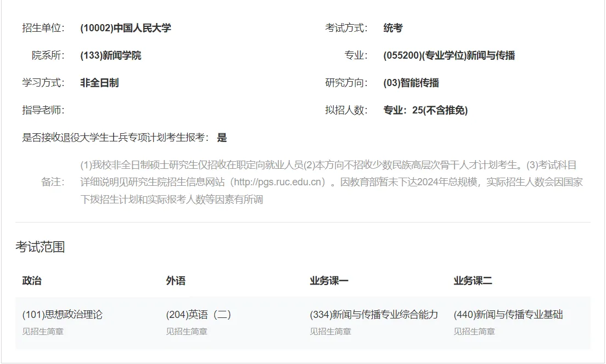
Task: Click 见招生简章 under 新闻与传播专业综合能力
Action: [x=330, y=332]
